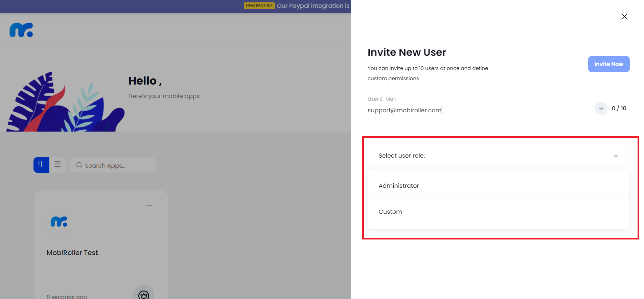Add another email with the plus icon
Viewport: 644px width, 299px height.
click(601, 109)
